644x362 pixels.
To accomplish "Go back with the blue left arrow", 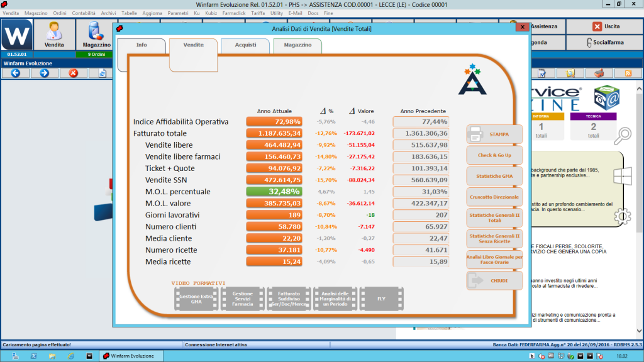I will click(x=16, y=73).
